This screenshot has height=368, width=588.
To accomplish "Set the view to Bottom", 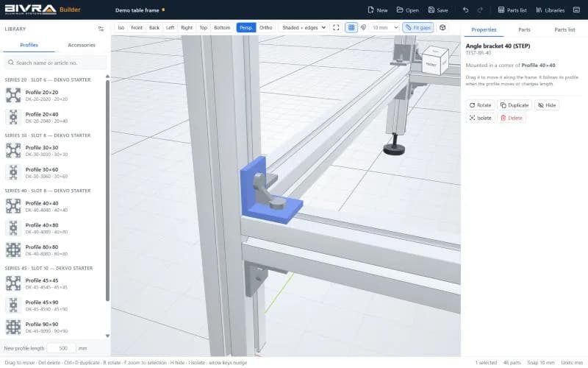I will pos(222,27).
